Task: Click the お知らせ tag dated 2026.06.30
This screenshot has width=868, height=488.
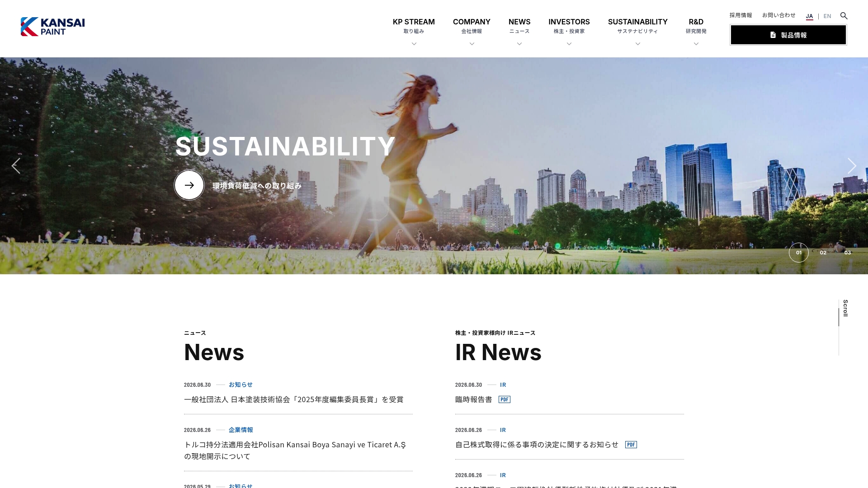Action: [x=241, y=385]
